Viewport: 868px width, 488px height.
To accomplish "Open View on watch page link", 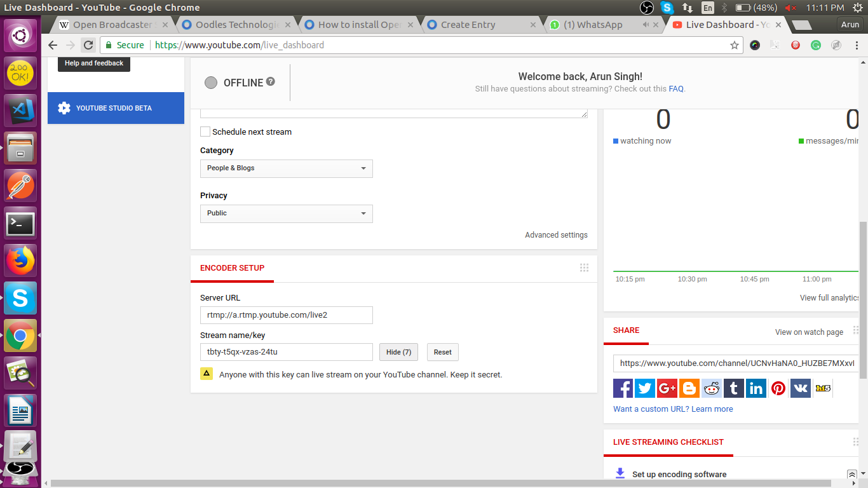I will pyautogui.click(x=809, y=332).
